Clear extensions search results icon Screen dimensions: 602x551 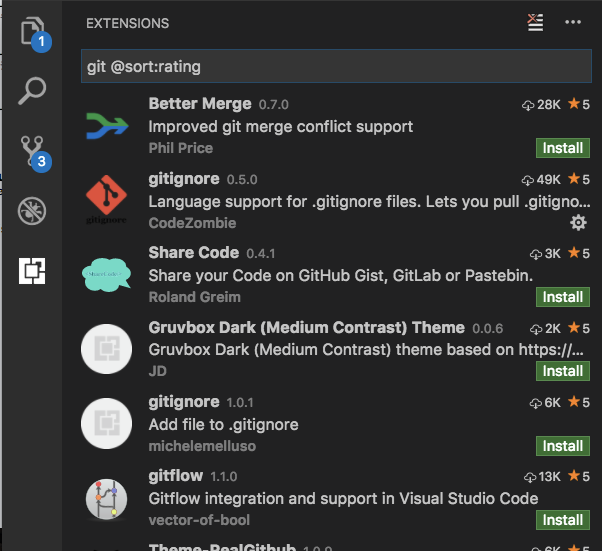click(x=536, y=22)
